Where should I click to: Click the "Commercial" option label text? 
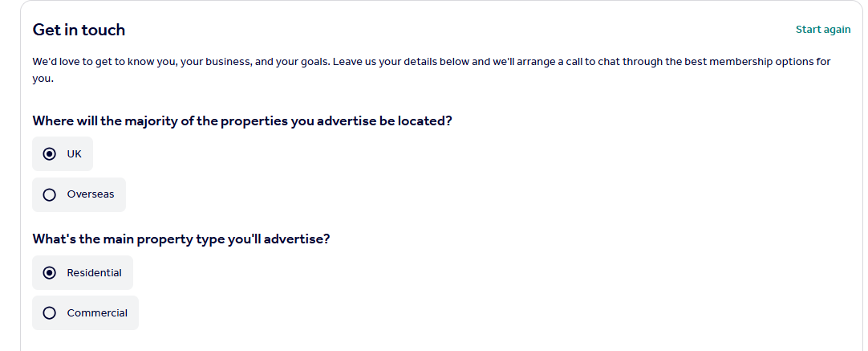click(x=97, y=313)
